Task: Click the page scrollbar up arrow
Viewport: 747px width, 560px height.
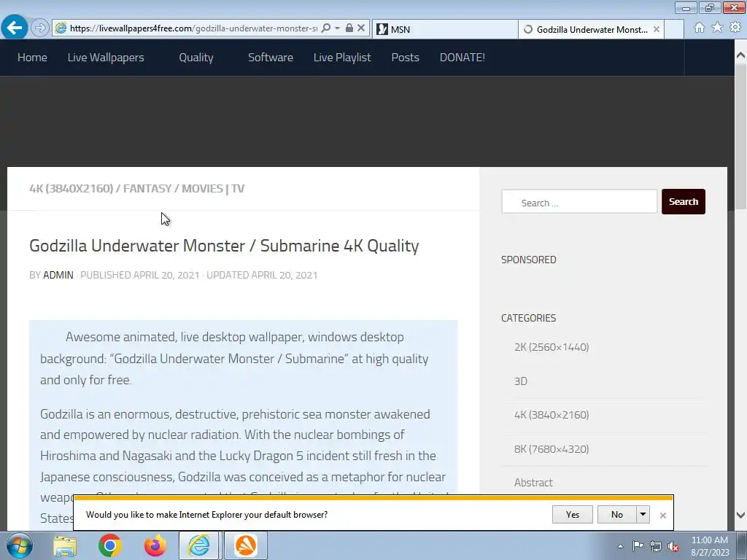Action: [x=740, y=55]
